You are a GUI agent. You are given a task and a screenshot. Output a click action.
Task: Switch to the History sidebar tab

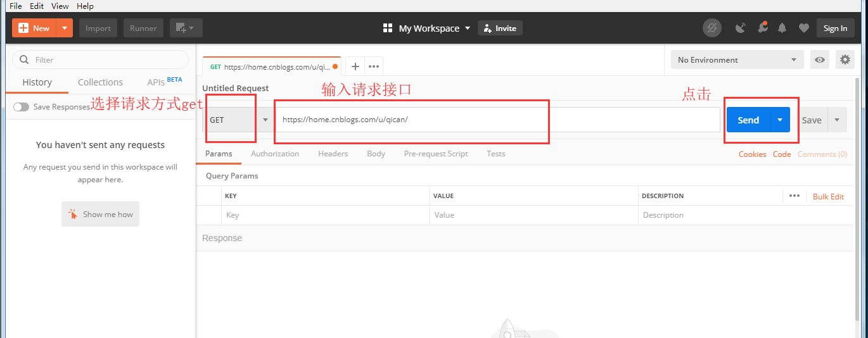pyautogui.click(x=37, y=82)
